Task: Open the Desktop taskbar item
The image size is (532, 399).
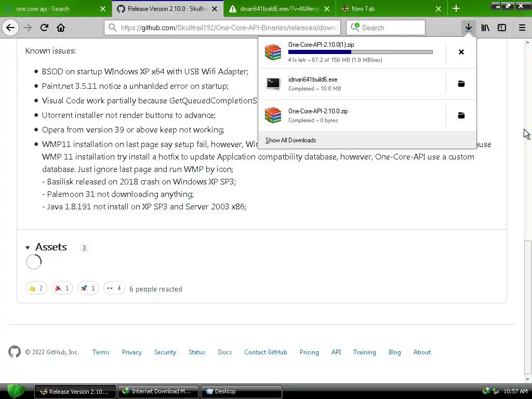Action: pos(242,391)
